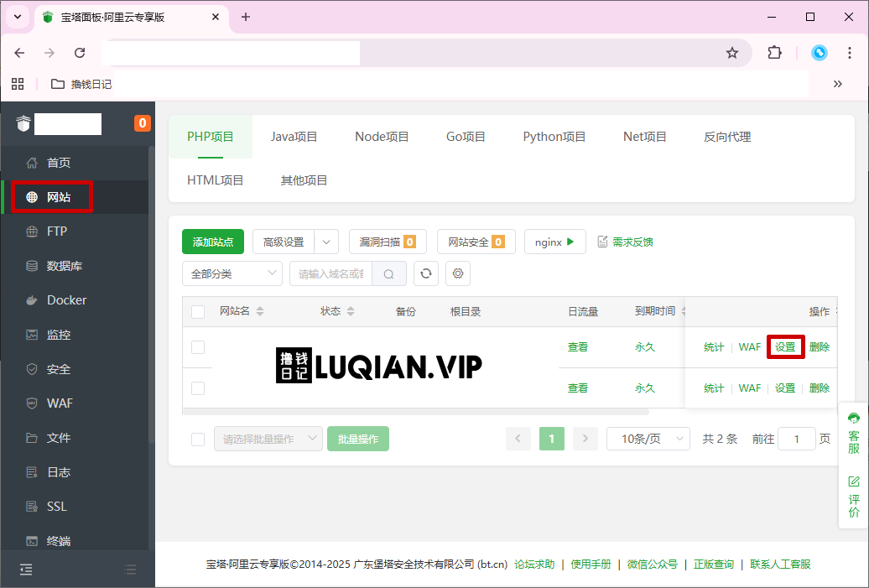Click the refresh icon above the site list
The image size is (869, 588).
coord(426,273)
